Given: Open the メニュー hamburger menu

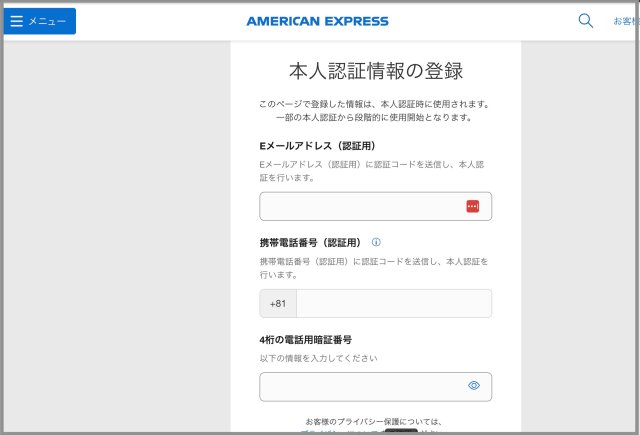Looking at the screenshot, I should pyautogui.click(x=40, y=21).
